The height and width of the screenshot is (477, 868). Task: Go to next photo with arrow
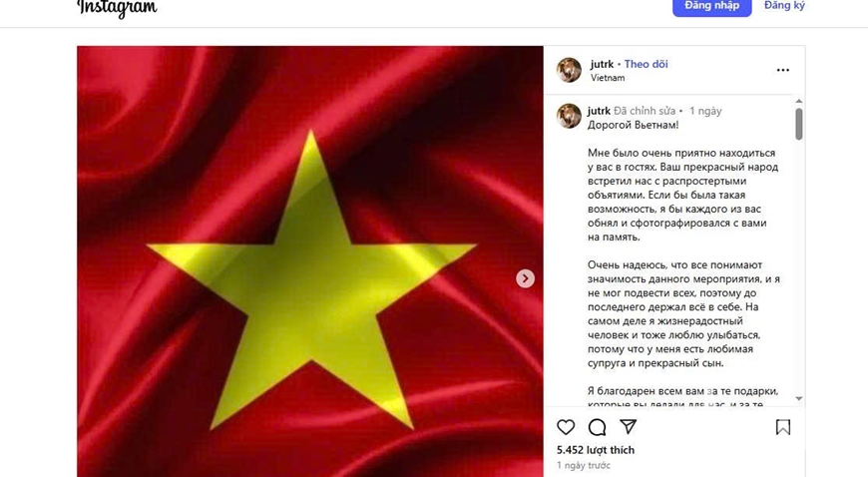pos(526,278)
